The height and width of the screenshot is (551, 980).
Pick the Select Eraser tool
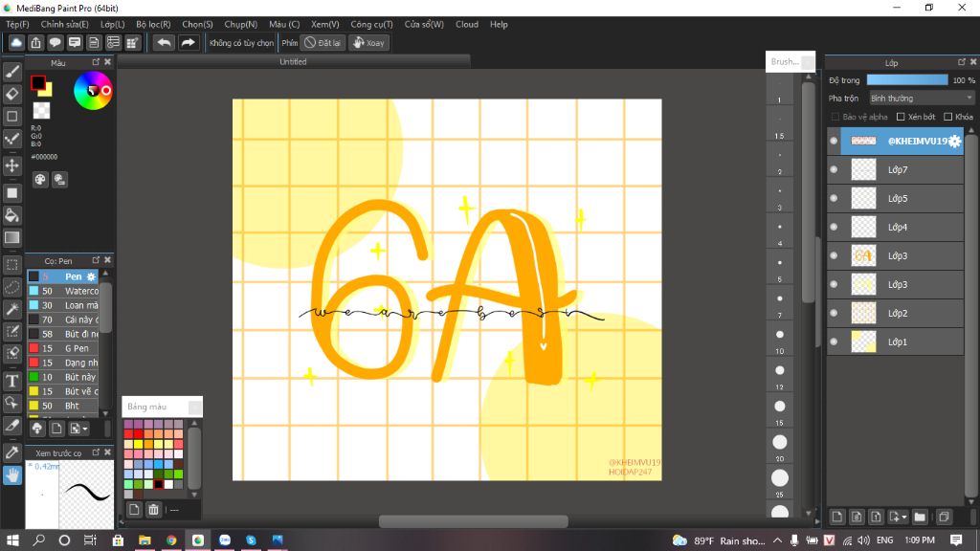pos(11,352)
